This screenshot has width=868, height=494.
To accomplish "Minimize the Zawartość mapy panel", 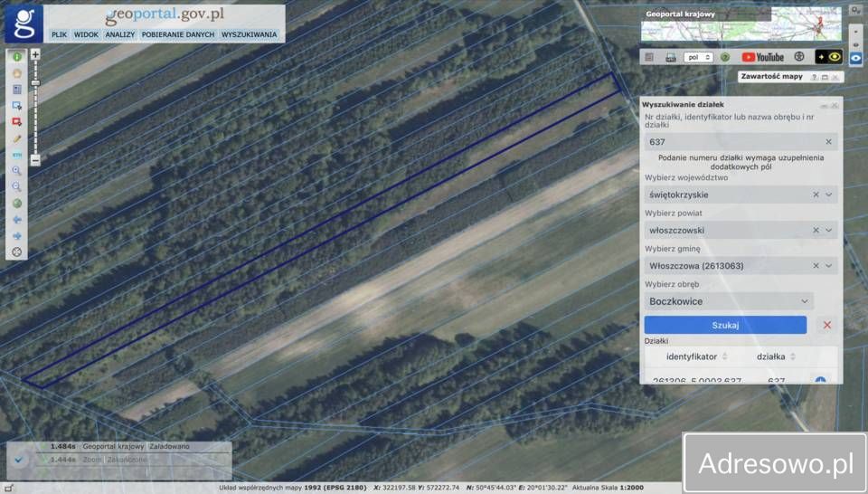I will [825, 77].
